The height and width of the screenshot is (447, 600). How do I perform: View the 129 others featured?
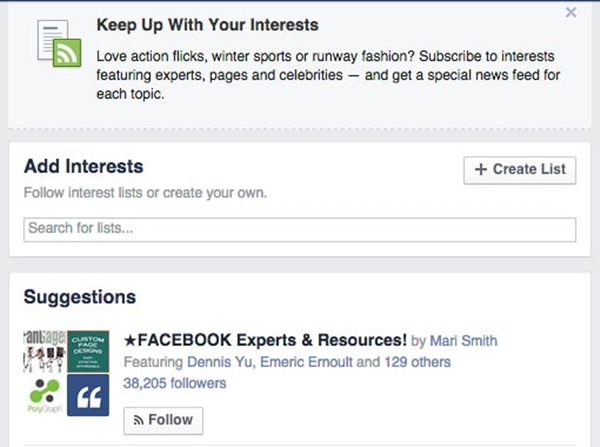[417, 362]
